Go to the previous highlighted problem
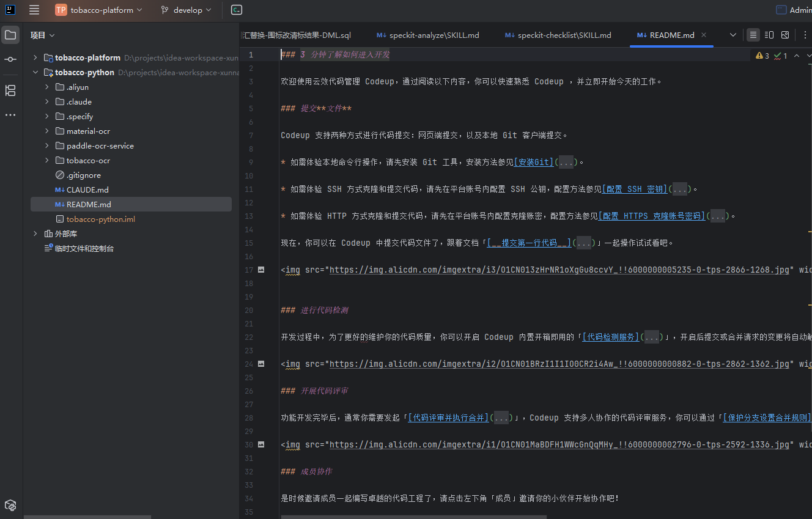Image resolution: width=812 pixels, height=519 pixels. point(797,56)
